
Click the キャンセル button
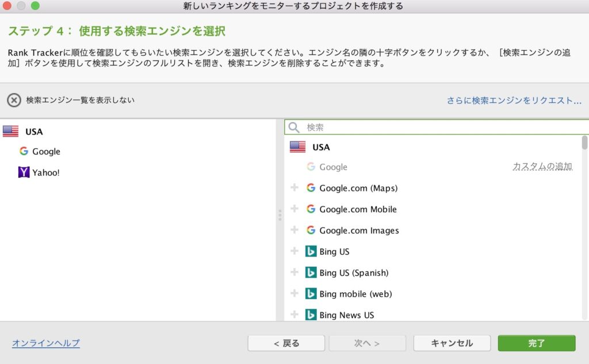(x=452, y=343)
